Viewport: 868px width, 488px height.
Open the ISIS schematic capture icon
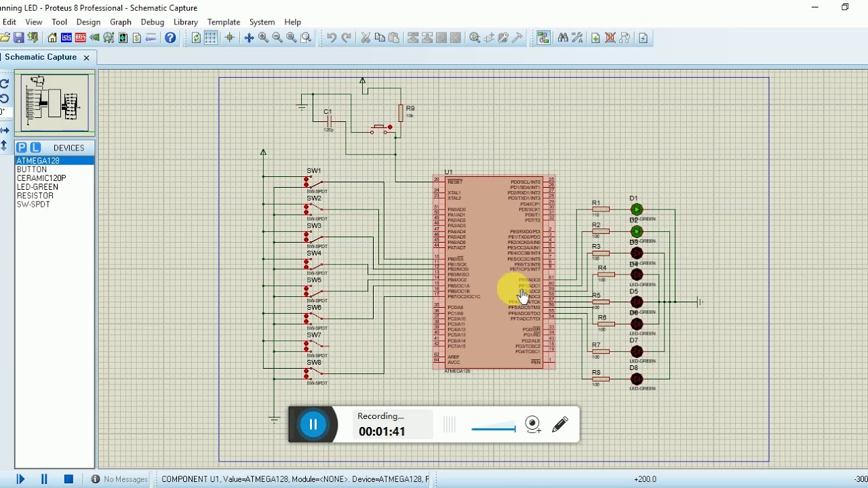[66, 38]
